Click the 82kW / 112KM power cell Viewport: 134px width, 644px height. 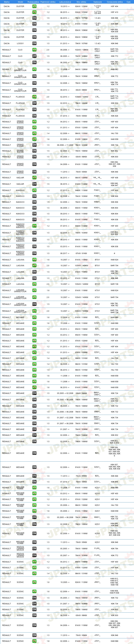pyautogui.click(x=81, y=582)
